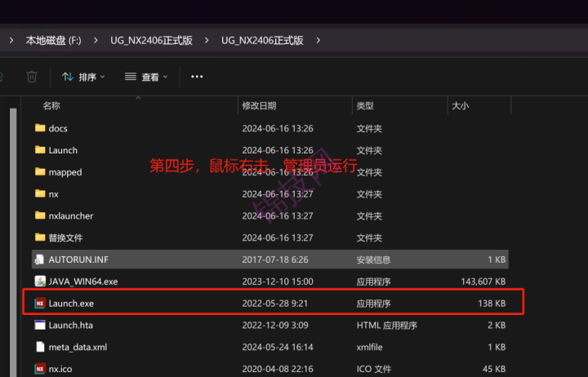Click the nxlauncher folder icon
Viewport: 588px width, 377px height.
40,215
